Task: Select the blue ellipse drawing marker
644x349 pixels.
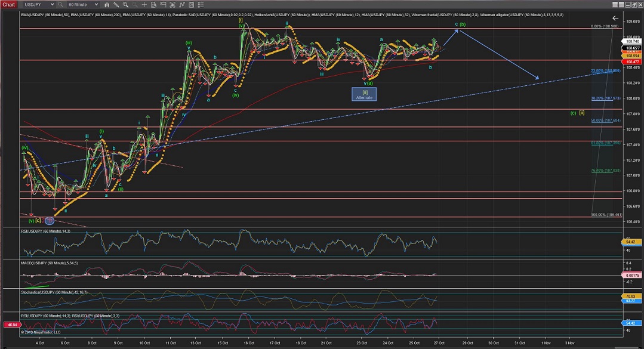Action: coord(50,220)
